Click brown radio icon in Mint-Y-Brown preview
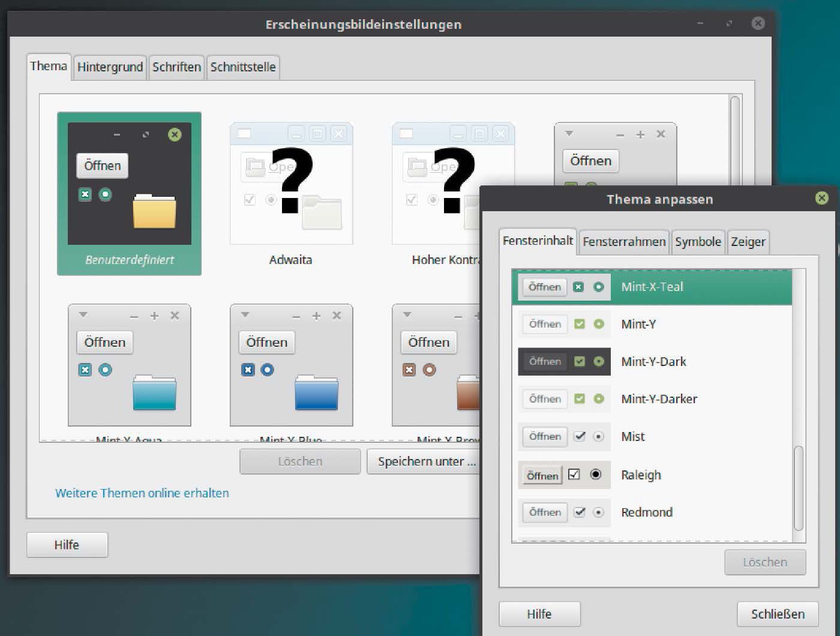 (x=429, y=370)
